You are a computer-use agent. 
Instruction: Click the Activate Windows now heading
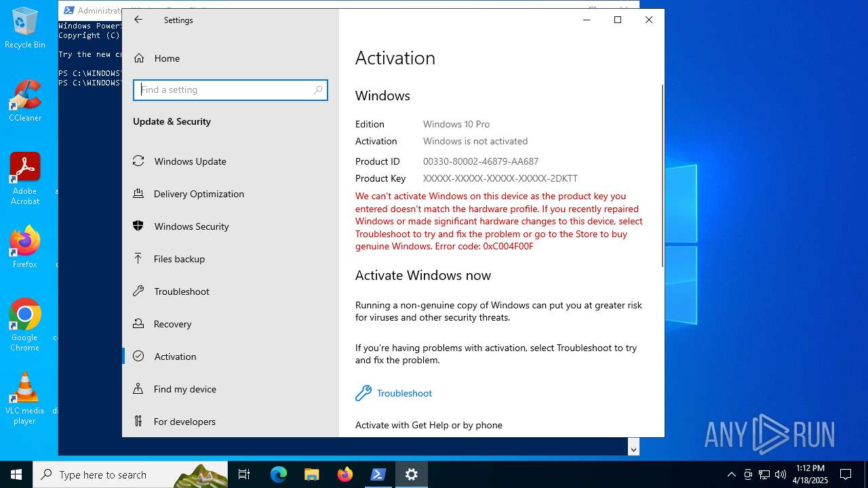coord(423,275)
